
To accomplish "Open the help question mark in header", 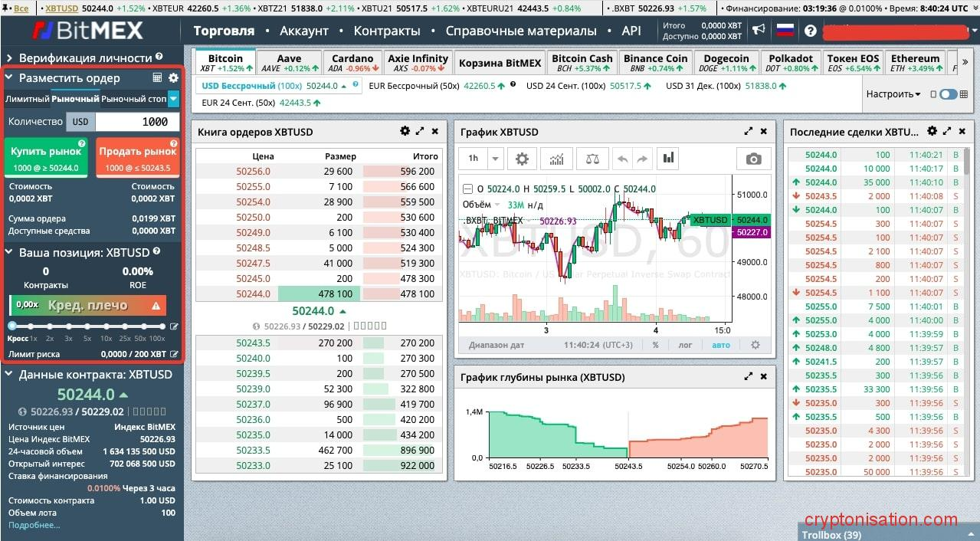I will click(811, 31).
